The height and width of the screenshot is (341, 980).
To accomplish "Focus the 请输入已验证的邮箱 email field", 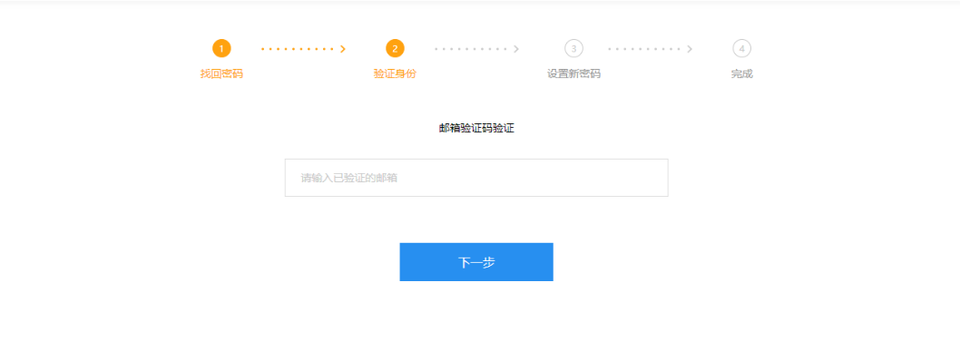I will (x=476, y=178).
